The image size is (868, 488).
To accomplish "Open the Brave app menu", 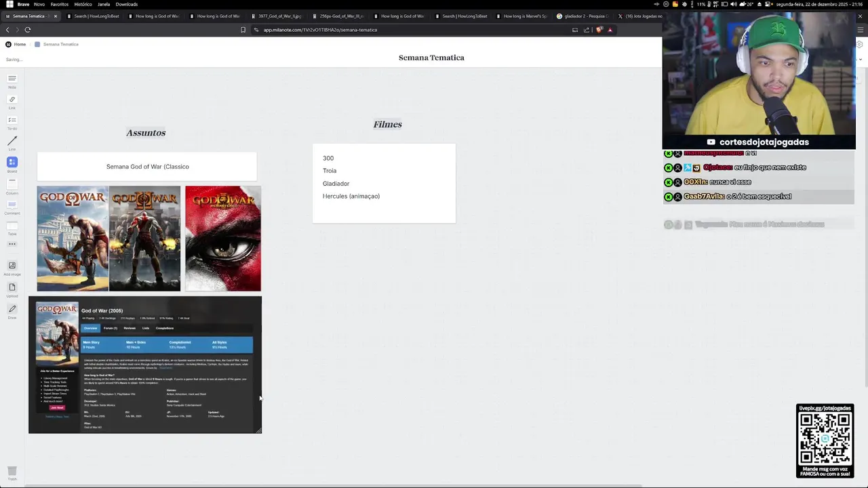I will pyautogui.click(x=23, y=4).
